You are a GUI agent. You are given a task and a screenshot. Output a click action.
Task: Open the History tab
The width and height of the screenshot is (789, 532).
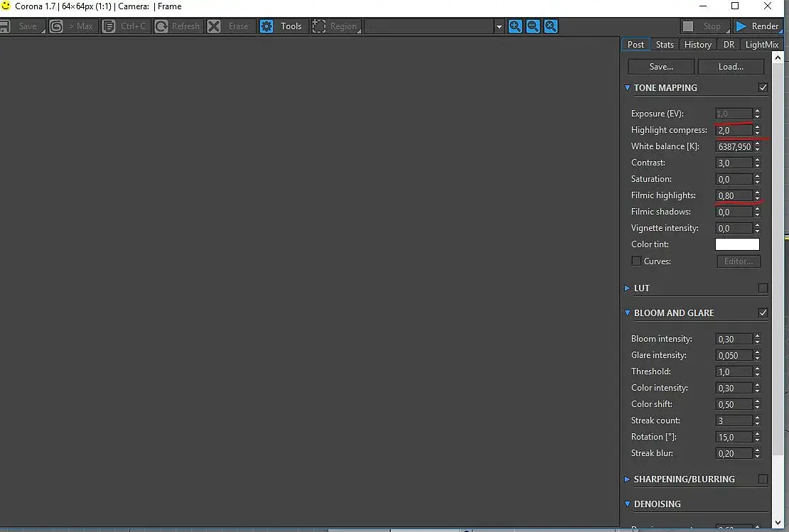click(x=697, y=44)
